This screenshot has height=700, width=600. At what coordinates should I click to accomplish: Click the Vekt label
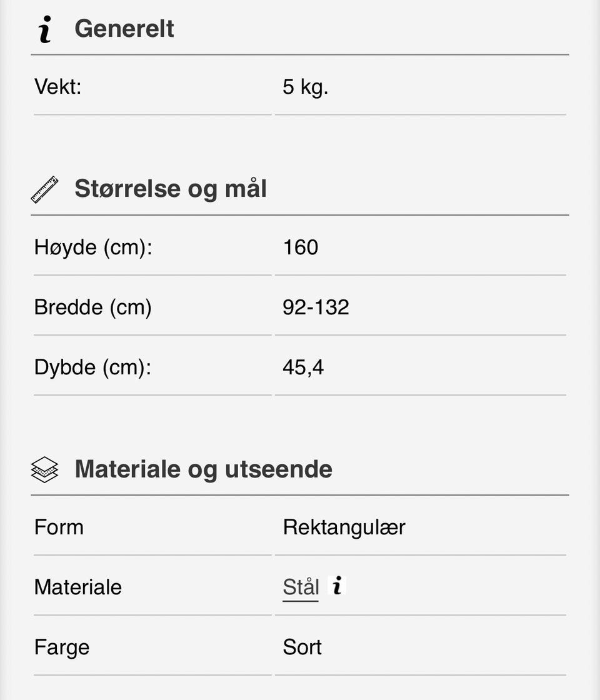pyautogui.click(x=58, y=87)
